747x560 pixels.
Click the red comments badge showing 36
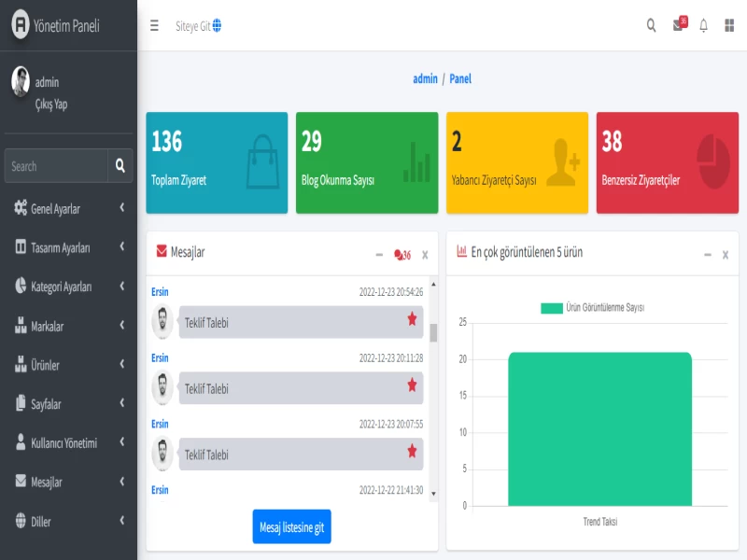point(402,255)
